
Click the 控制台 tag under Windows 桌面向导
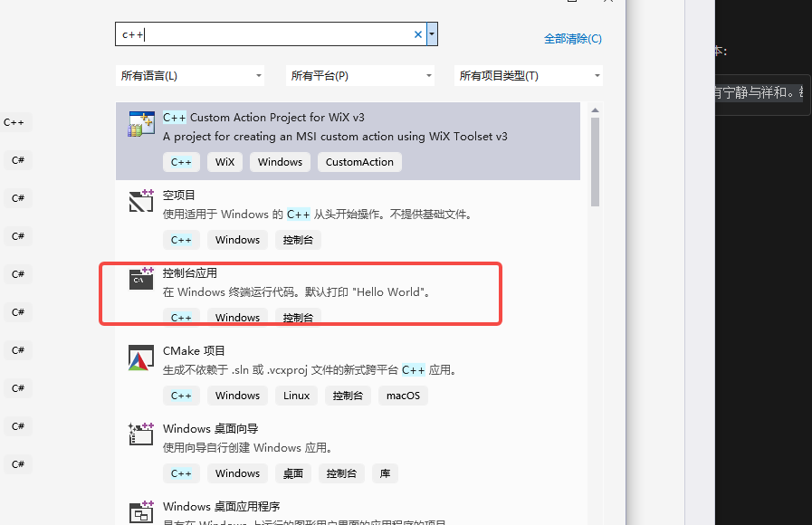tap(341, 473)
